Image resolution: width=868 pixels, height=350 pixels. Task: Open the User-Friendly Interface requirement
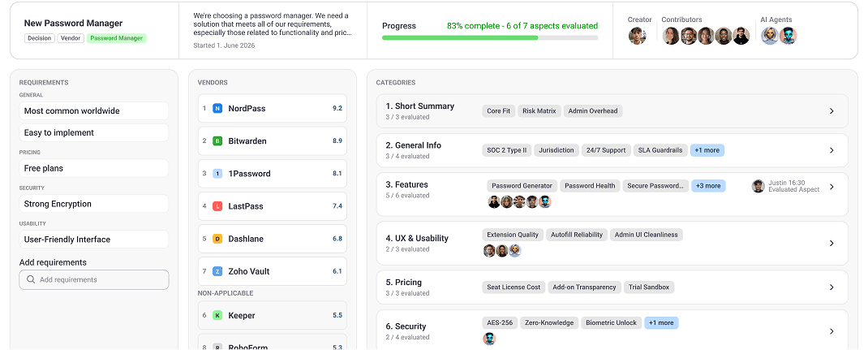click(x=94, y=240)
